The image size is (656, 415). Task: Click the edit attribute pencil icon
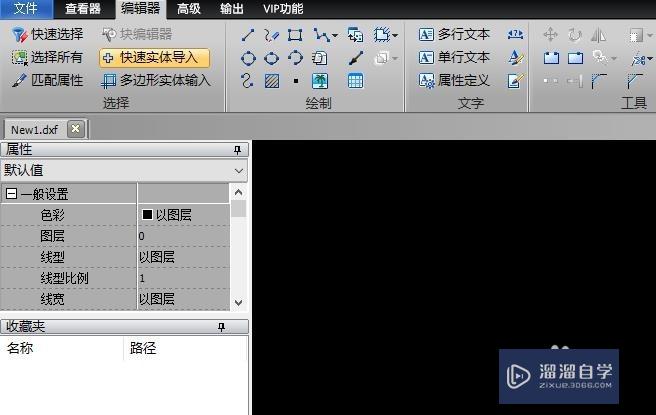[515, 81]
